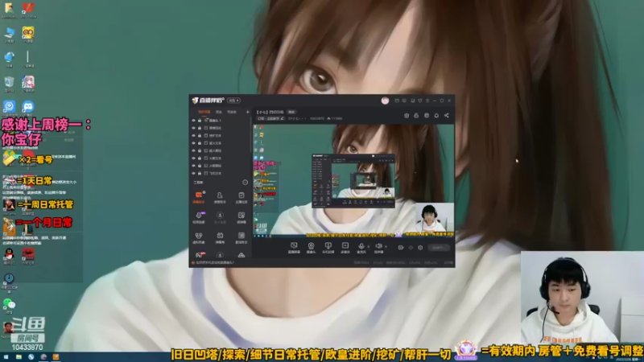Screen dimensions: 644x362
Task: Open the chat bubble icon in the stream header
Action: tap(436, 116)
